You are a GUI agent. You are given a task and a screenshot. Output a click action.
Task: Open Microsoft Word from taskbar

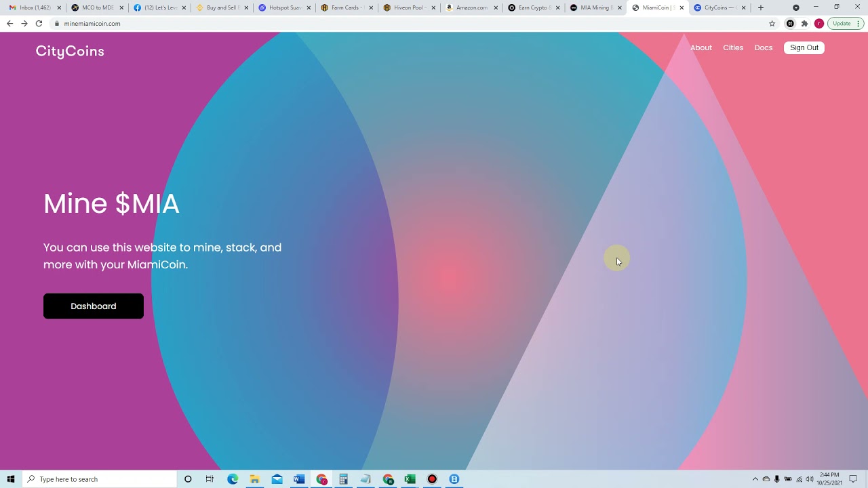click(299, 479)
